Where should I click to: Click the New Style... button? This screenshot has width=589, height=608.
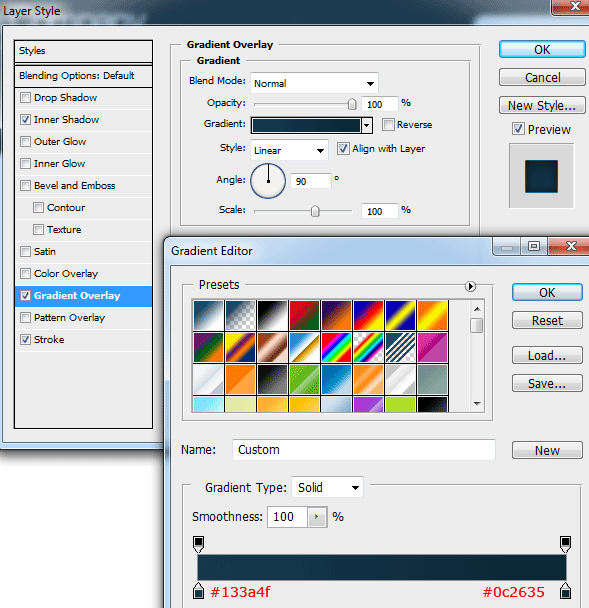click(542, 105)
